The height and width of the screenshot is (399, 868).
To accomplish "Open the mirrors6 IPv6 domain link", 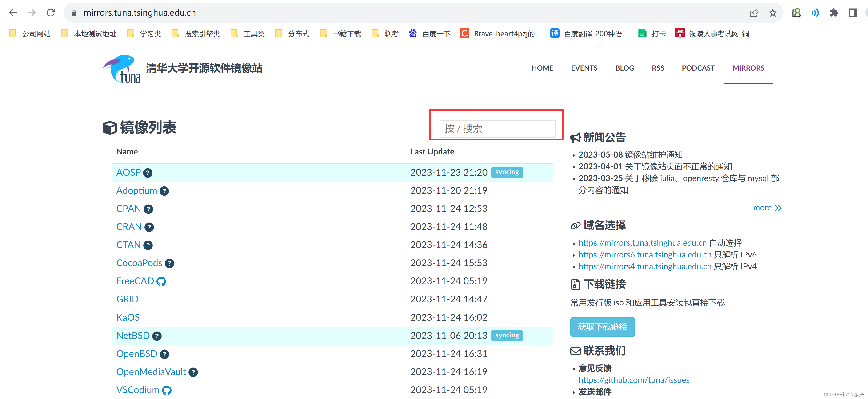I will tap(645, 255).
